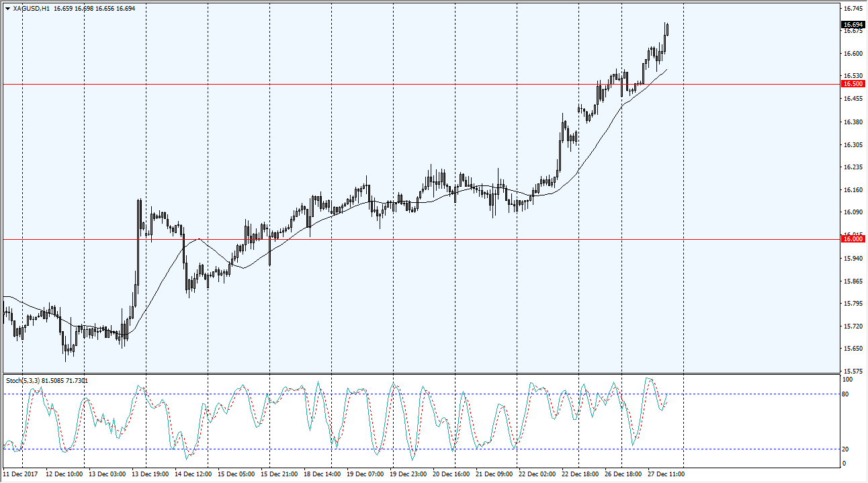Click the current price tag 16.694
The width and height of the screenshot is (868, 483).
coord(853,25)
